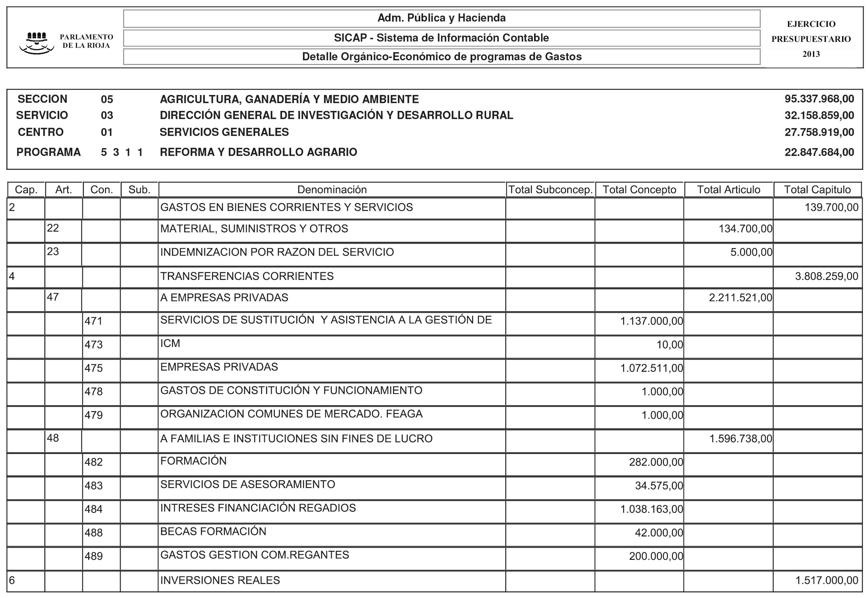Select the 'Adm. Pública y Hacienda' header
The image size is (868, 598).
(x=441, y=18)
